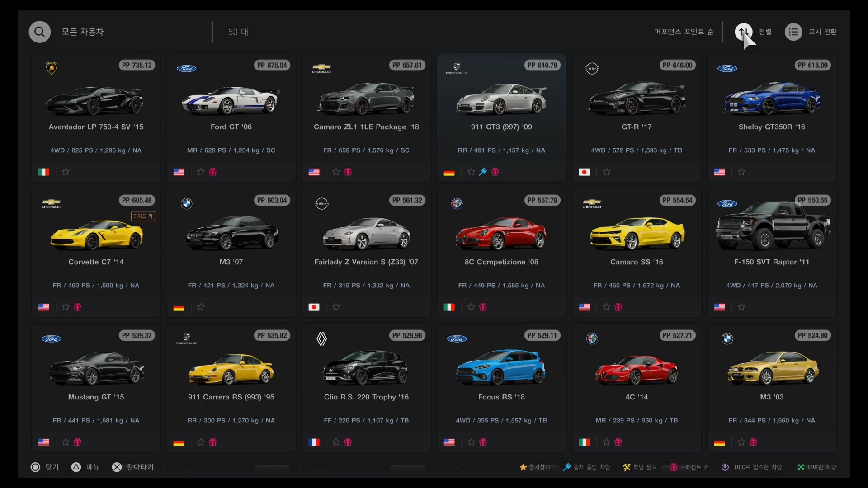Select the Focus RS '18 thumbnail
This screenshot has height=488, width=868.
(x=501, y=367)
